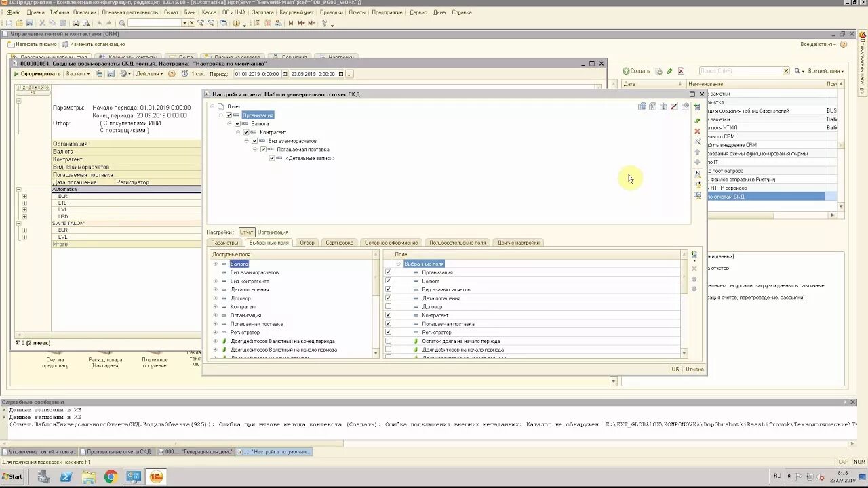Collapse the Выбранные поля root node
This screenshot has width=868, height=488.
[x=399, y=264]
